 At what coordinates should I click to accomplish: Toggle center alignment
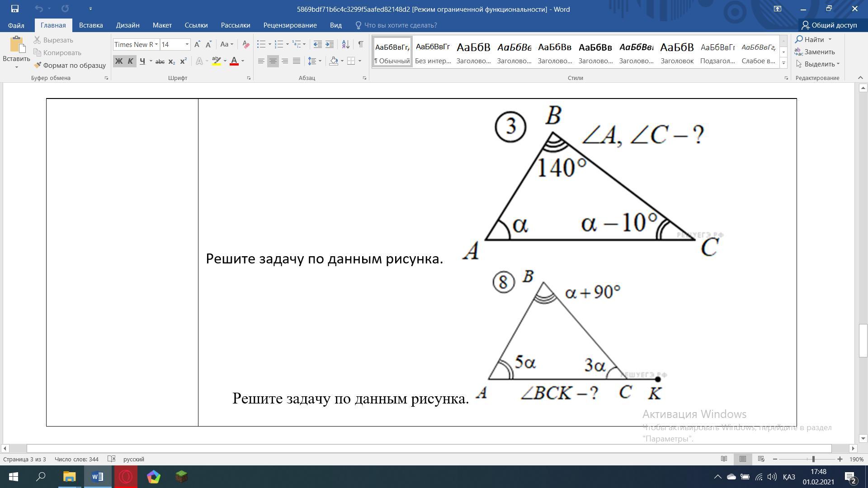[x=273, y=61]
